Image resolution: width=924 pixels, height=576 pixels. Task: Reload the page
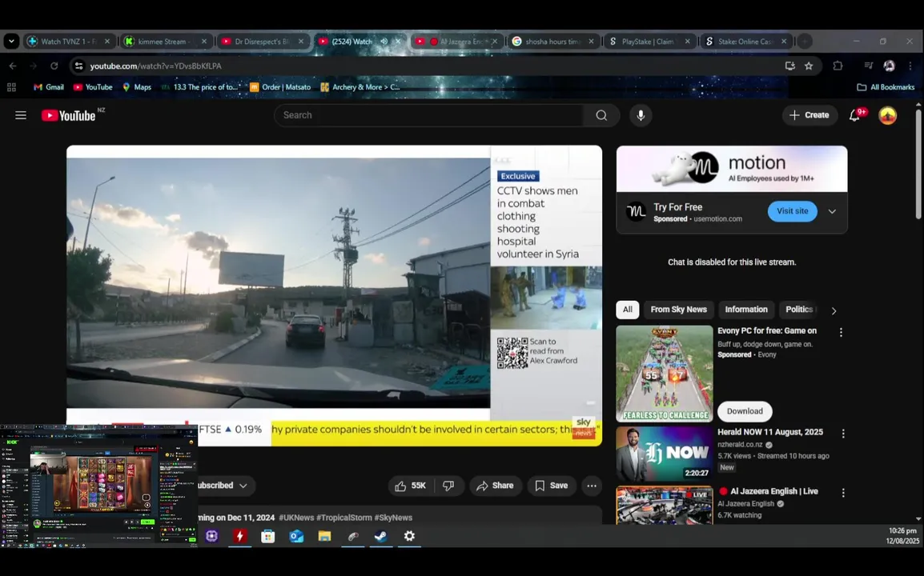coord(54,66)
